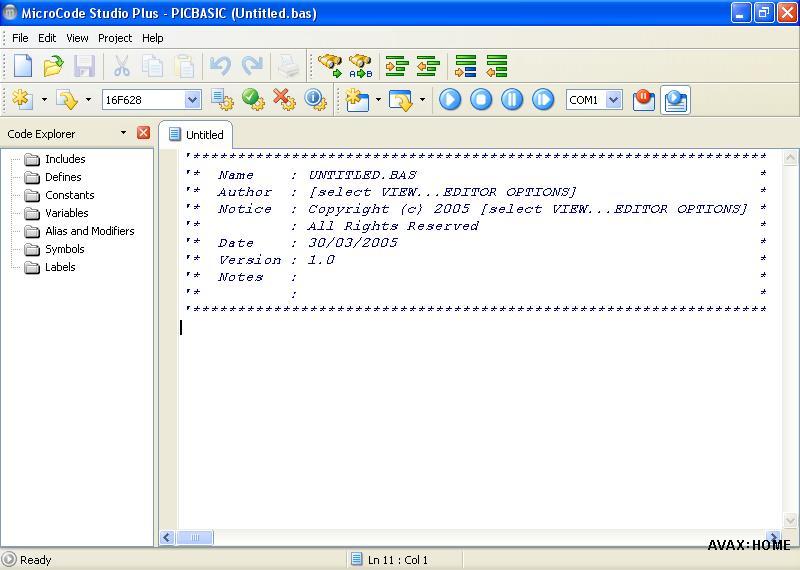Select the Symbols folder in Code Explorer

(x=65, y=249)
